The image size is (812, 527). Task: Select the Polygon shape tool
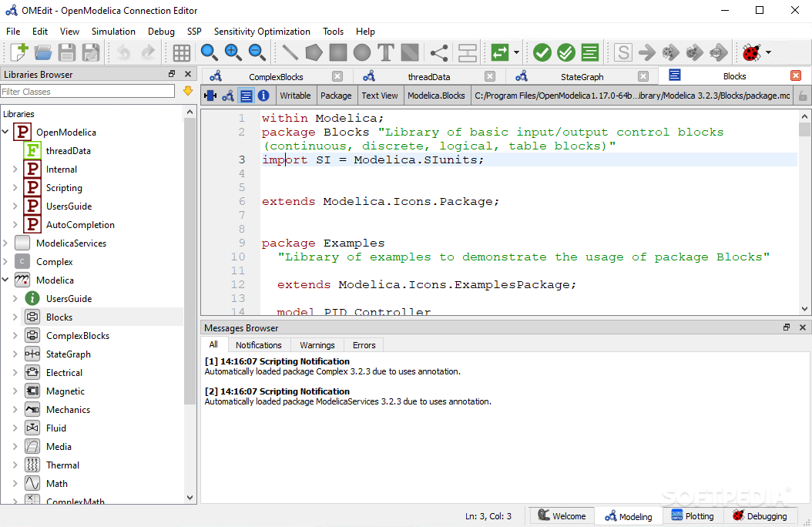(314, 52)
